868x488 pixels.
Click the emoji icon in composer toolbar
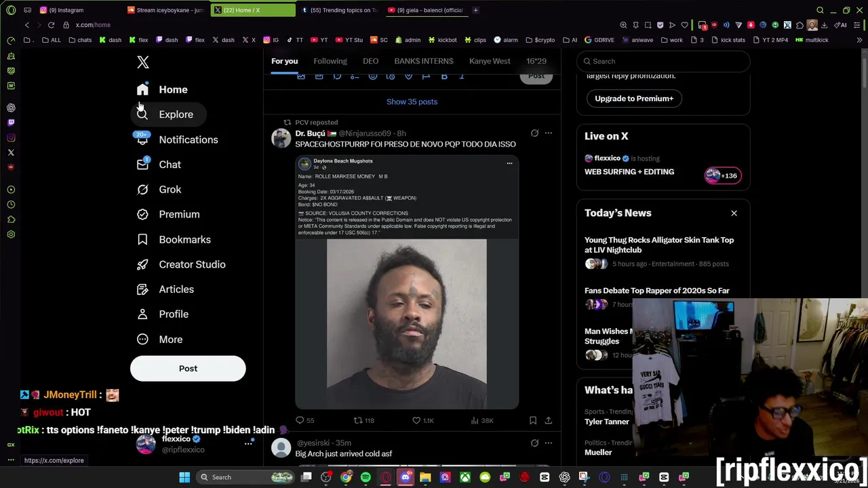coord(373,77)
